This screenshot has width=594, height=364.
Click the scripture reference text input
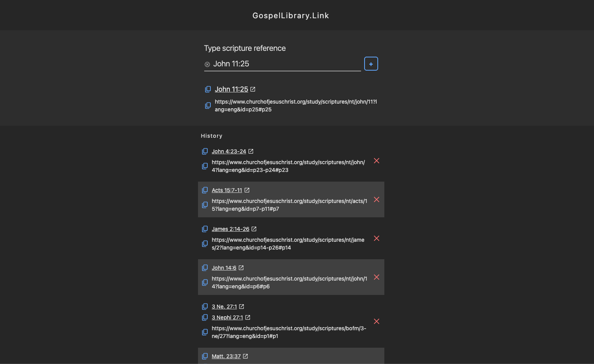(285, 64)
